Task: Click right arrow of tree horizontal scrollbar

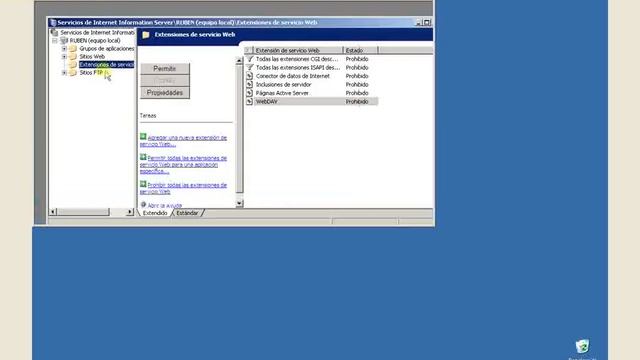Action: [x=130, y=212]
